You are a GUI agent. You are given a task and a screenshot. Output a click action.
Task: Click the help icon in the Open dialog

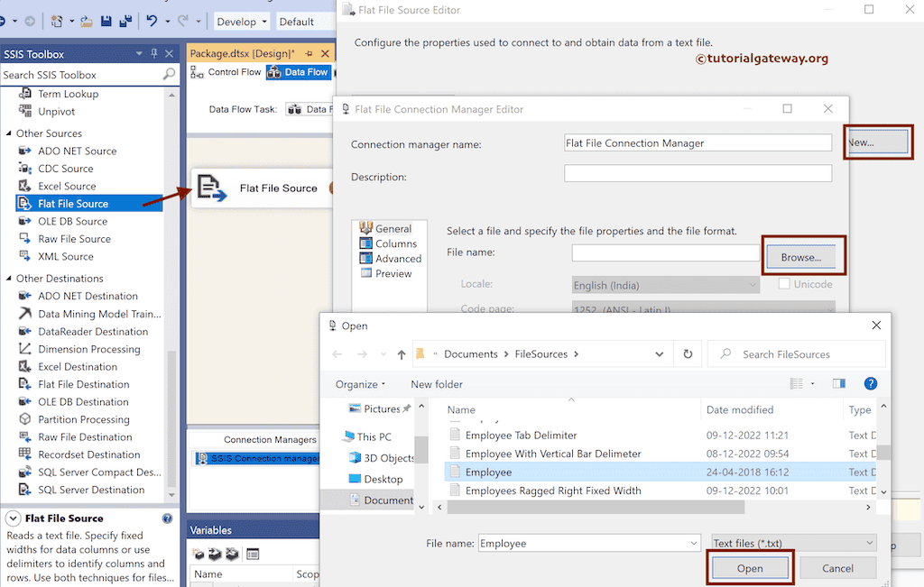(x=870, y=383)
